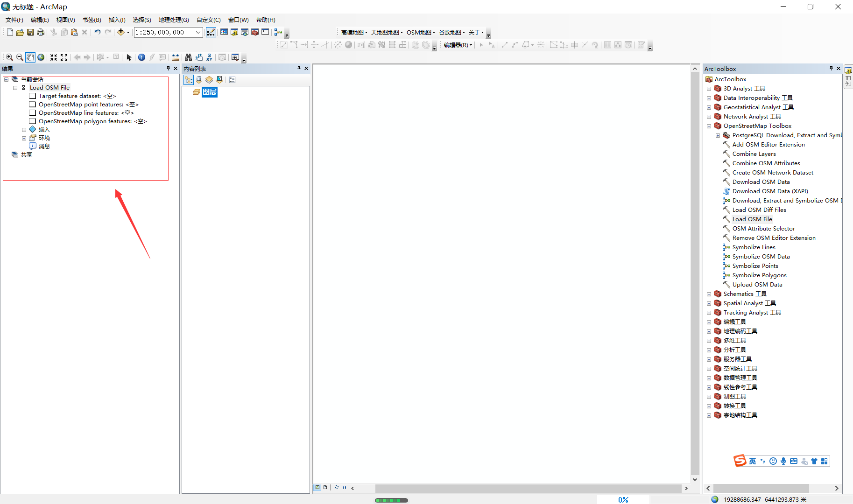Click the Add Data icon
Viewport: 853px width, 504px height.
pos(121,32)
